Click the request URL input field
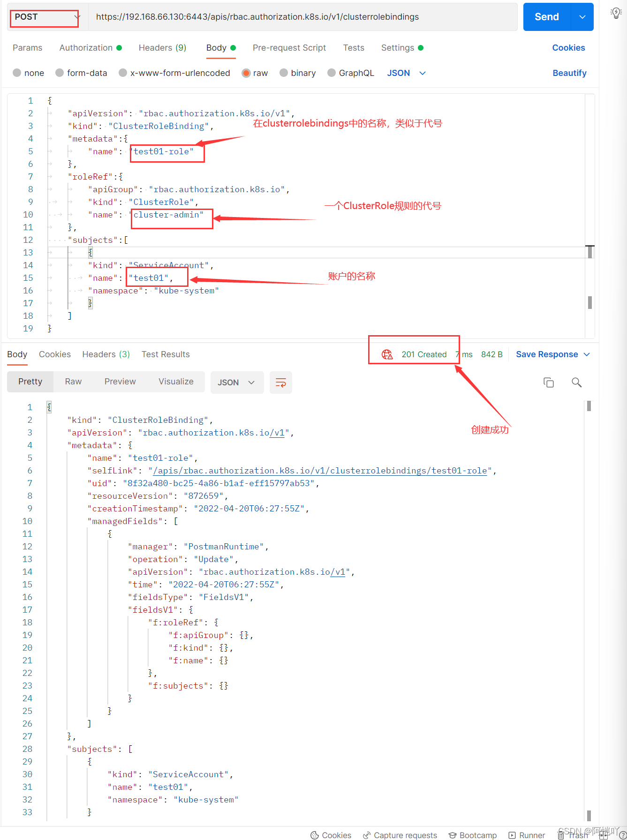 click(x=302, y=17)
